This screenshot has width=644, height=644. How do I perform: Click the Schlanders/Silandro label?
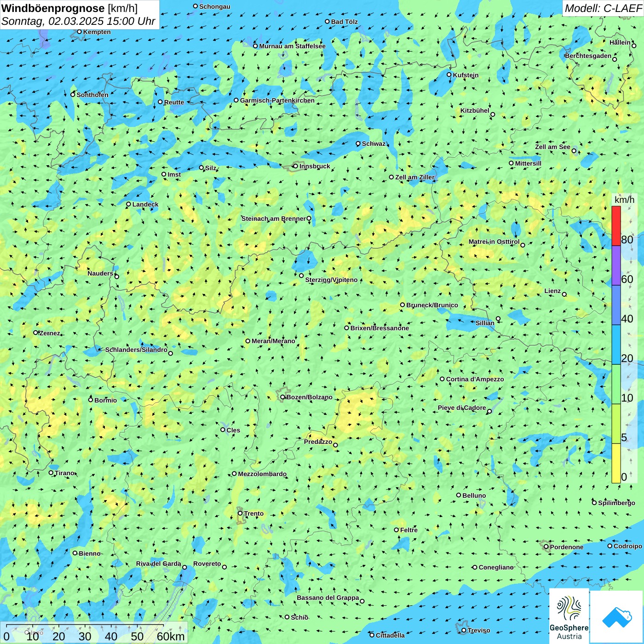pos(136,350)
